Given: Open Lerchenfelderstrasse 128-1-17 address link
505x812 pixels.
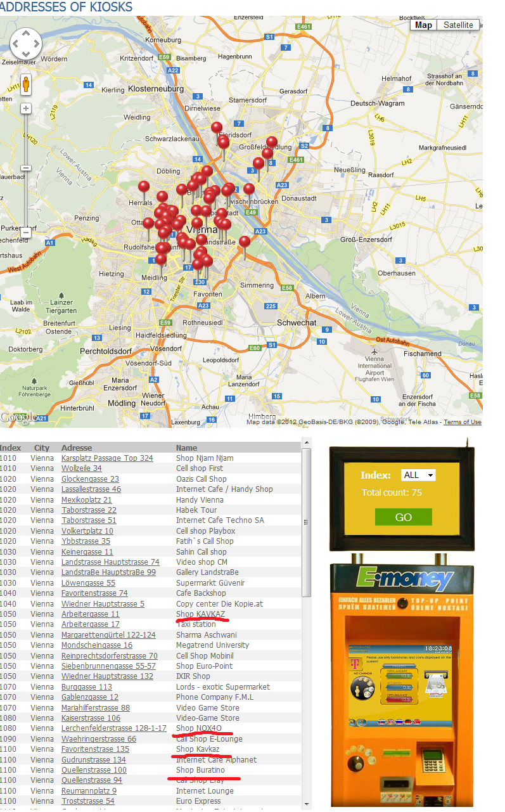Looking at the screenshot, I should 114,728.
